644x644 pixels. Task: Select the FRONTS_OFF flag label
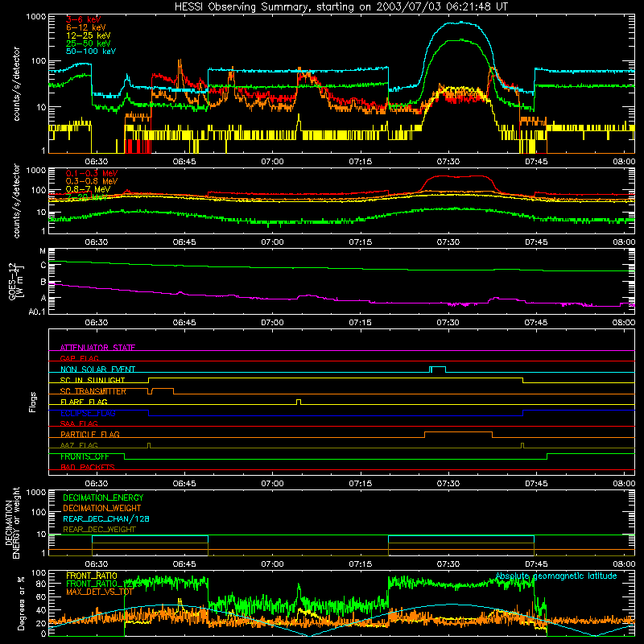[x=85, y=456]
